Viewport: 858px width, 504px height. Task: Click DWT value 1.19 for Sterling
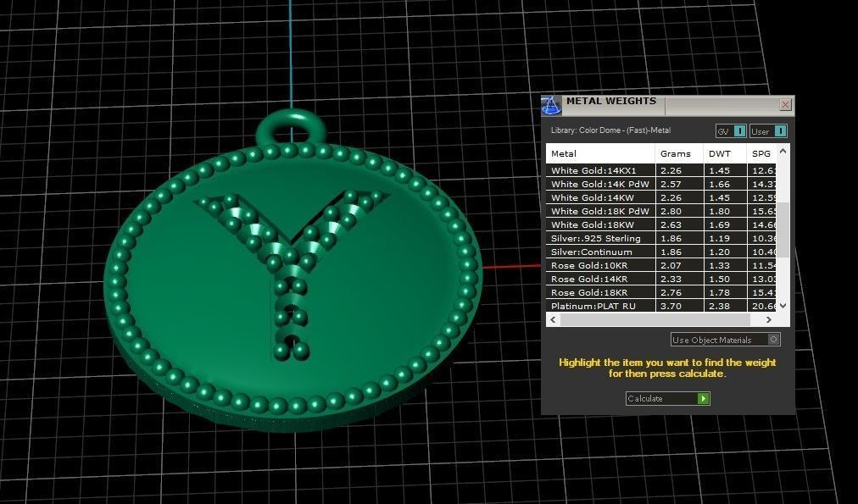[x=719, y=238]
